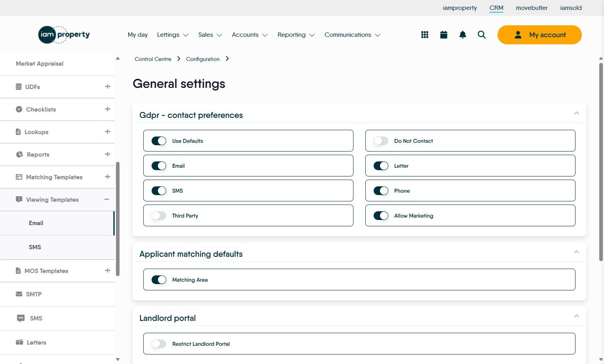Disable the Allow Marketing toggle
Viewport: 604px width, 364px height.
pos(381,216)
